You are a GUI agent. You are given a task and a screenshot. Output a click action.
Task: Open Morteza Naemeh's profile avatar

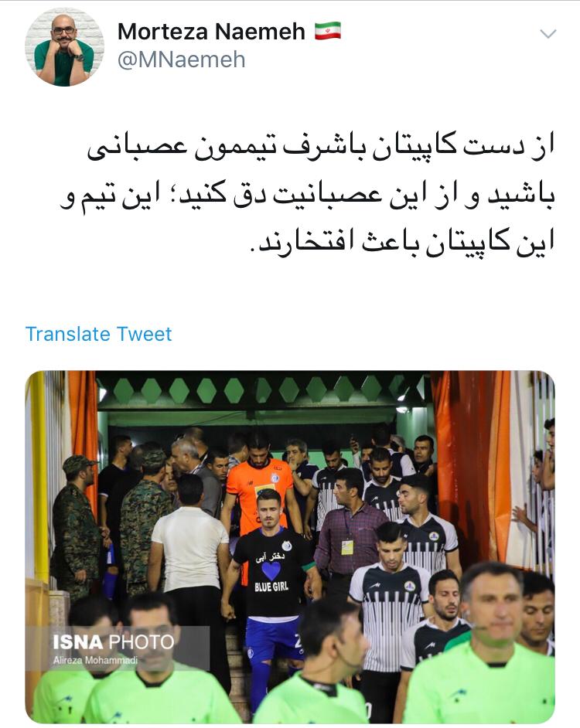64,47
